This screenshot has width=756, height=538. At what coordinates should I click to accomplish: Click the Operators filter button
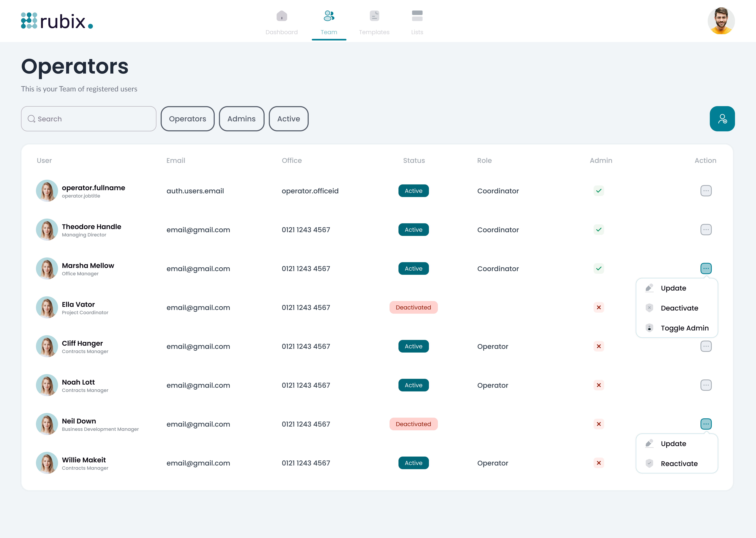[187, 119]
